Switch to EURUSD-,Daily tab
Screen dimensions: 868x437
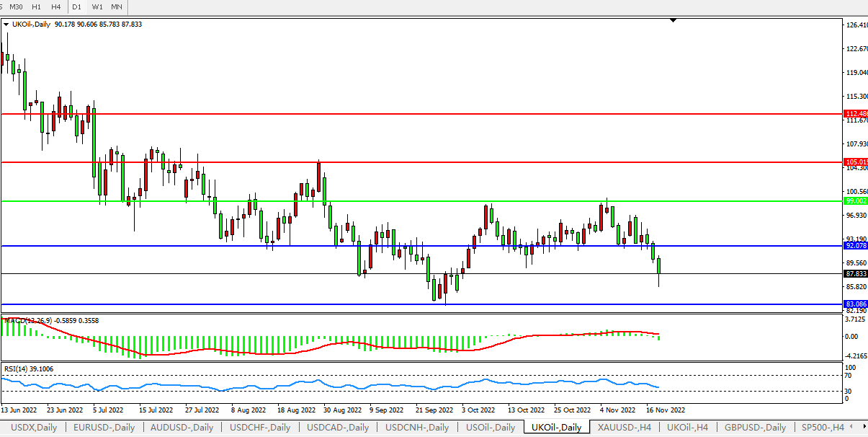click(x=104, y=427)
